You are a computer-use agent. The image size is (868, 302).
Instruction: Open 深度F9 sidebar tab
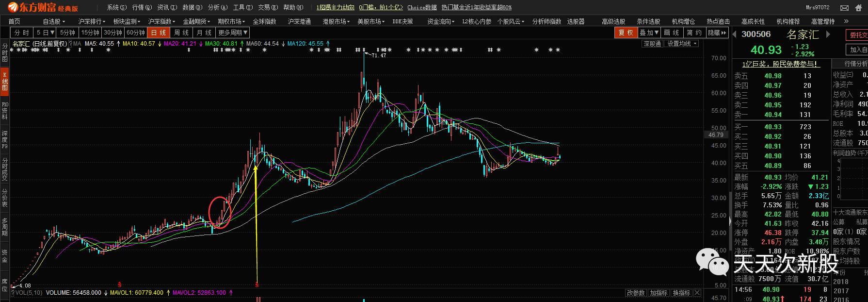[x=4, y=140]
